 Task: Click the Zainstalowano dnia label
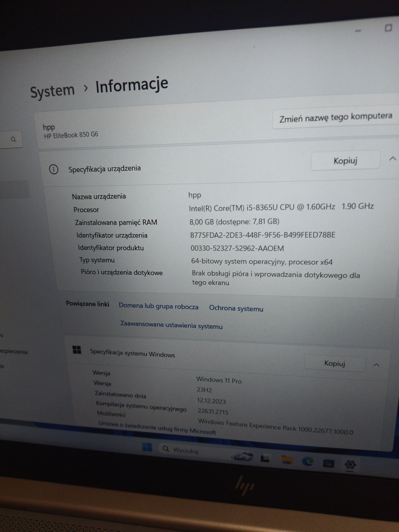(120, 394)
